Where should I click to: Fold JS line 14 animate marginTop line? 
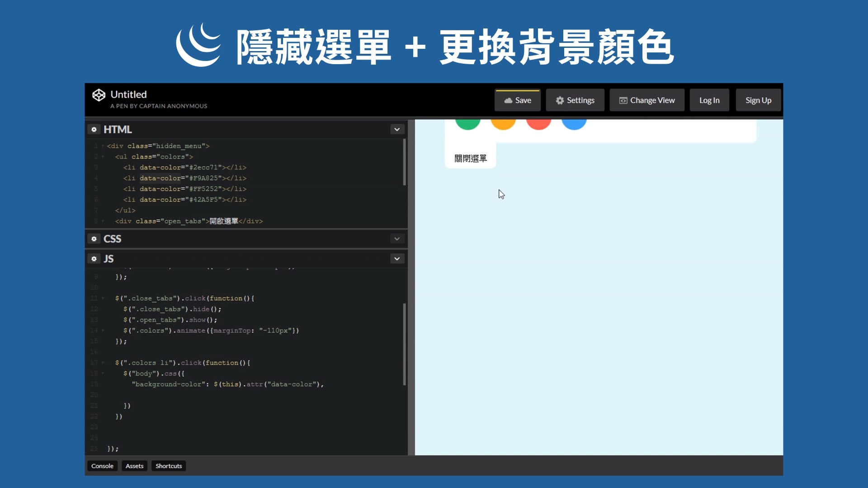tap(103, 331)
